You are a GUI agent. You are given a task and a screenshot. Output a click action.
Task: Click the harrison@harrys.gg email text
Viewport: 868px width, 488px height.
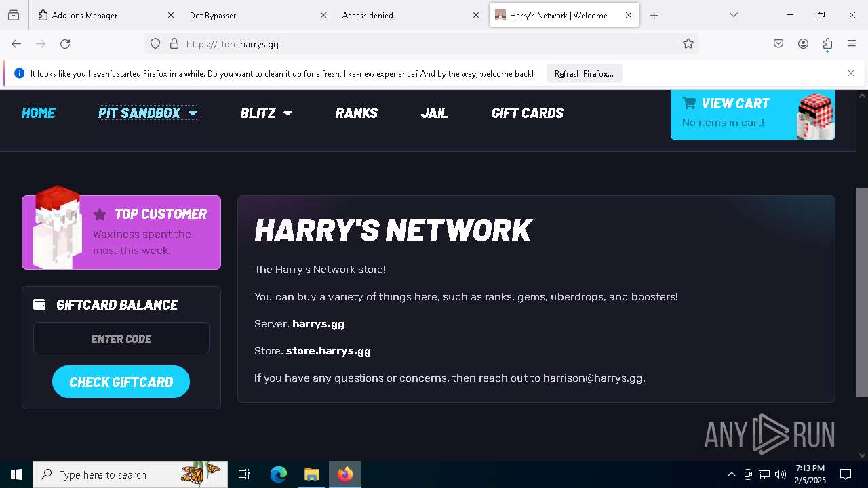[593, 378]
